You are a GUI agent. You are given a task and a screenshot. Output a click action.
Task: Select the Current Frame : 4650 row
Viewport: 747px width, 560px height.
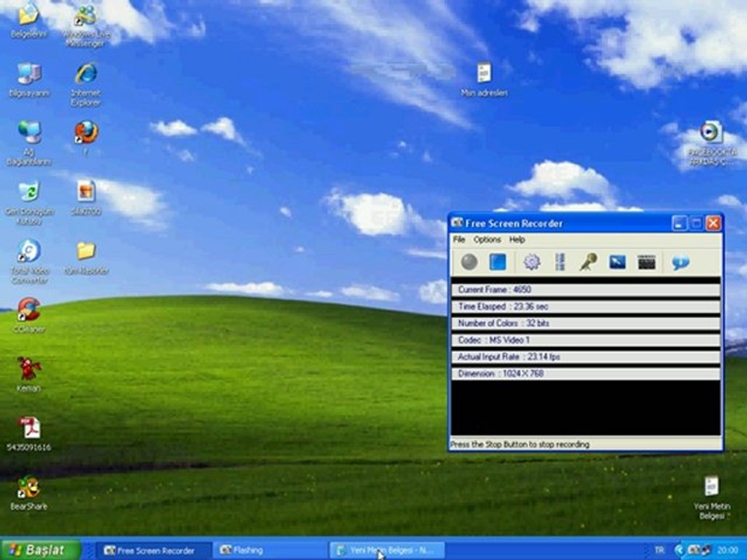click(x=585, y=289)
